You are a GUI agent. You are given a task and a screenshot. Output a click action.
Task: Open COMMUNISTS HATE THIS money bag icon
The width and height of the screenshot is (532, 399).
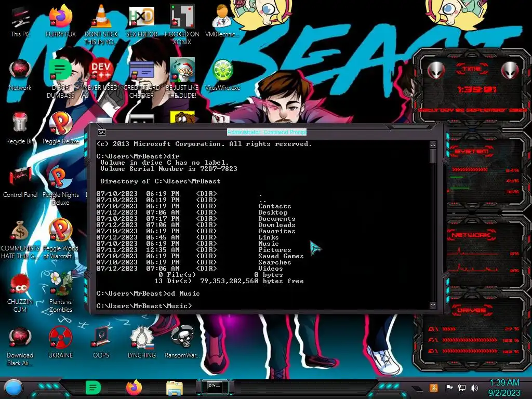(x=20, y=239)
